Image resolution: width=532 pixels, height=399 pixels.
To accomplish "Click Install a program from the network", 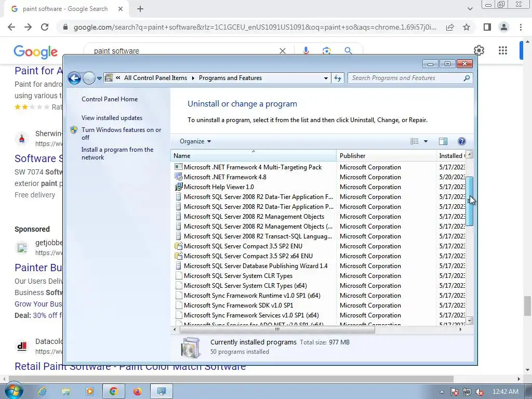I will pos(117,153).
